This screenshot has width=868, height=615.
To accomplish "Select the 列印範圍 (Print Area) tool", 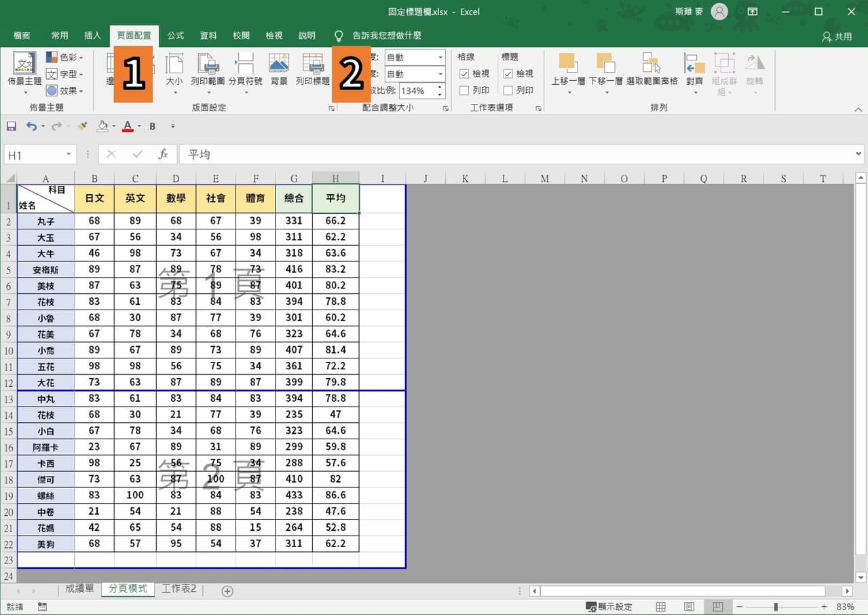I will (208, 73).
